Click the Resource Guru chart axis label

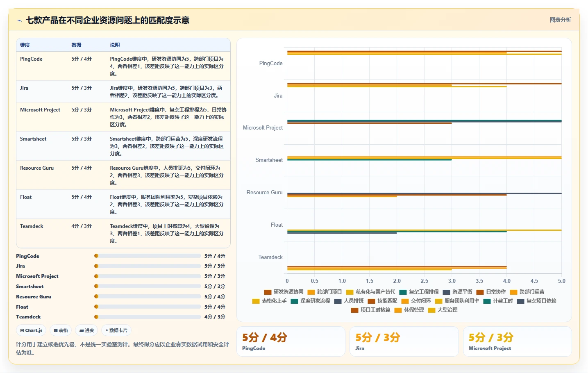tap(264, 193)
